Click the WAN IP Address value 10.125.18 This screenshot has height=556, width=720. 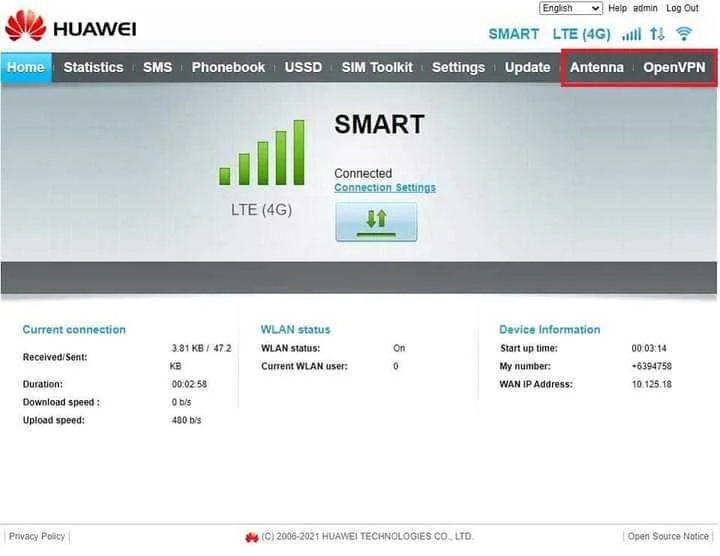point(652,384)
